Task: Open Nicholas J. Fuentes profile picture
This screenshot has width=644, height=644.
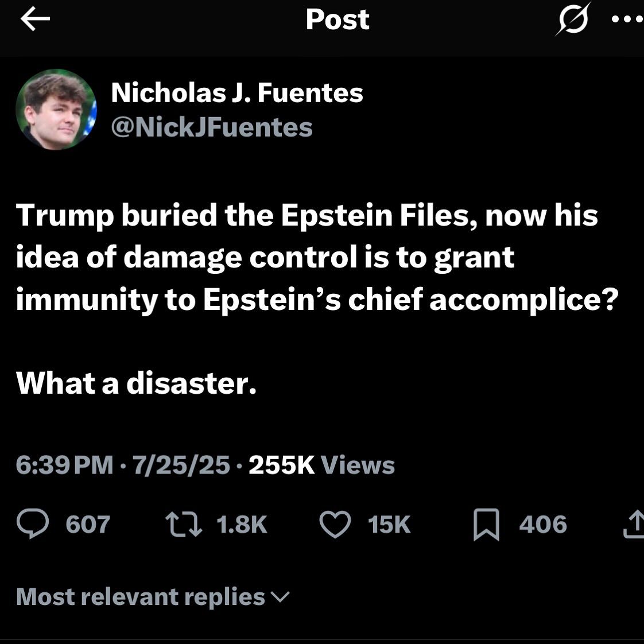Action: click(56, 110)
